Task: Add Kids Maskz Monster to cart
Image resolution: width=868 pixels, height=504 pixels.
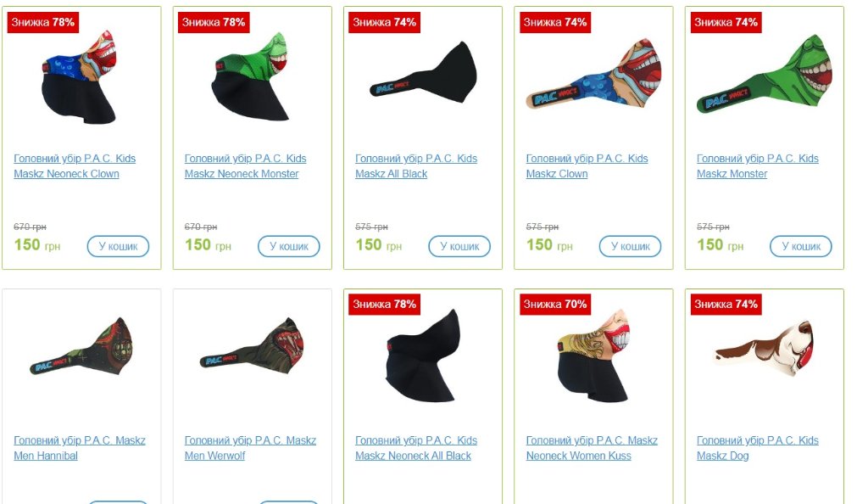Action: click(801, 246)
